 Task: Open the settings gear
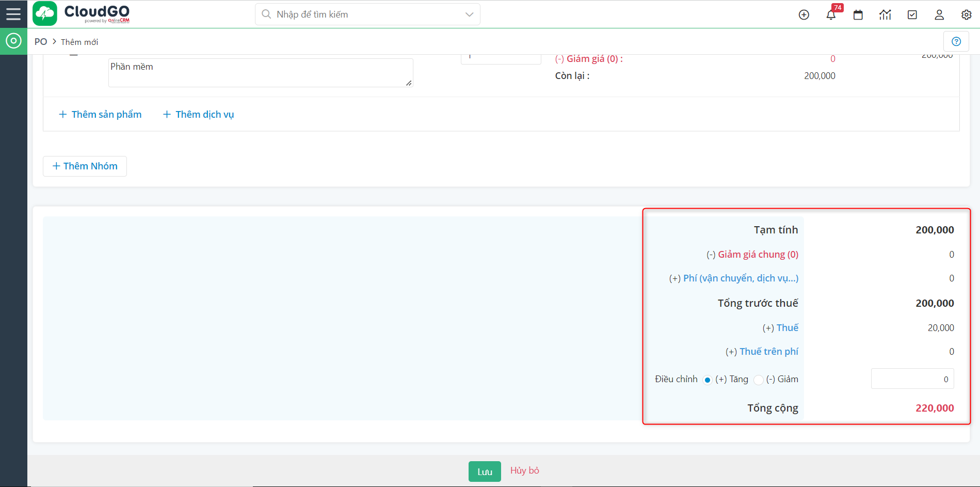[966, 15]
